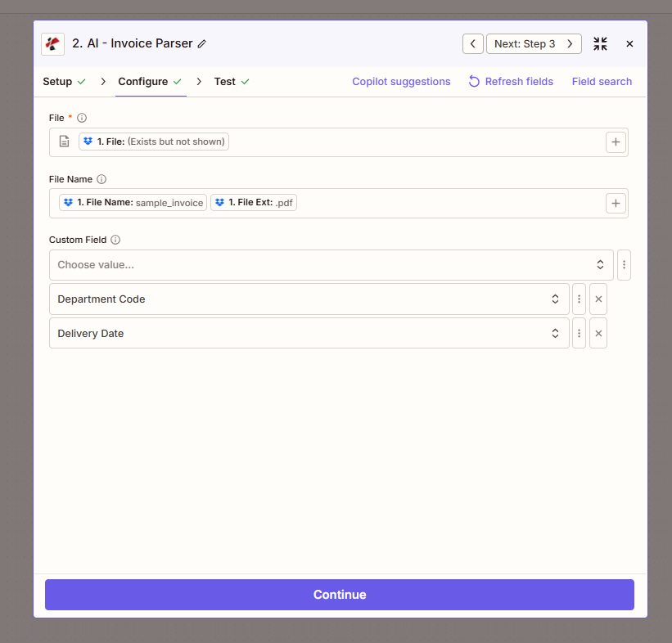Viewport: 672px width, 643px height.
Task: Click the info icon beside Custom Field
Action: click(x=115, y=240)
